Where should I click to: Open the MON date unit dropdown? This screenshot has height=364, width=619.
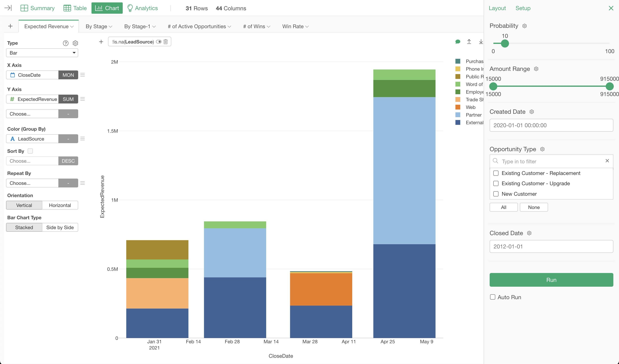[x=68, y=75]
